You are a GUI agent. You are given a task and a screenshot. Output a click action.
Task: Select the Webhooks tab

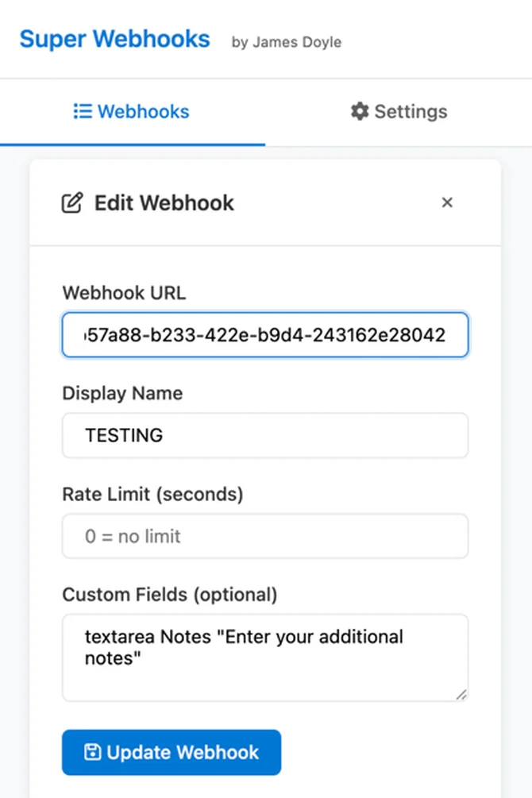131,111
